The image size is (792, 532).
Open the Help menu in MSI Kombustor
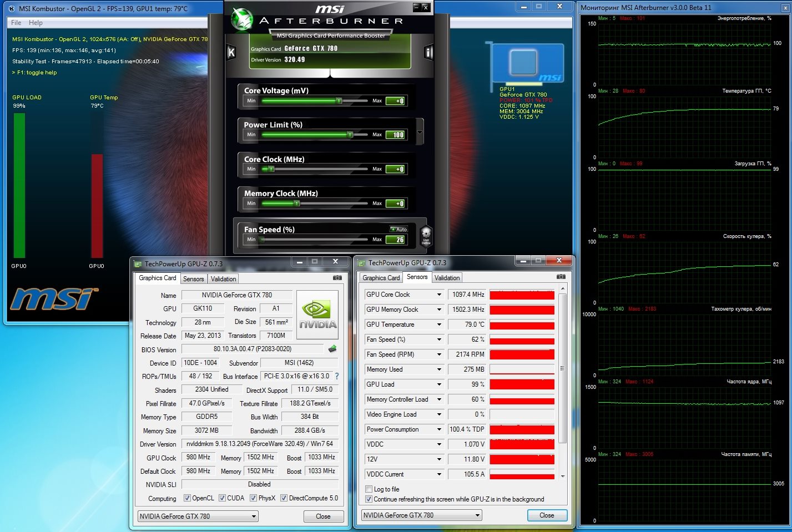click(36, 23)
